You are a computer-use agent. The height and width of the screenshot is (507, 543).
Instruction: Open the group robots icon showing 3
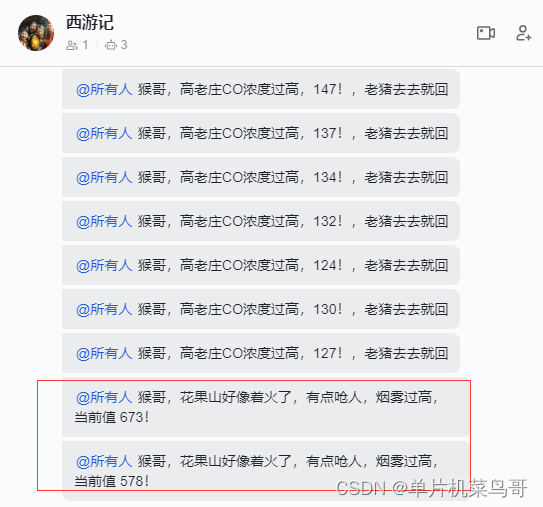pyautogui.click(x=111, y=45)
